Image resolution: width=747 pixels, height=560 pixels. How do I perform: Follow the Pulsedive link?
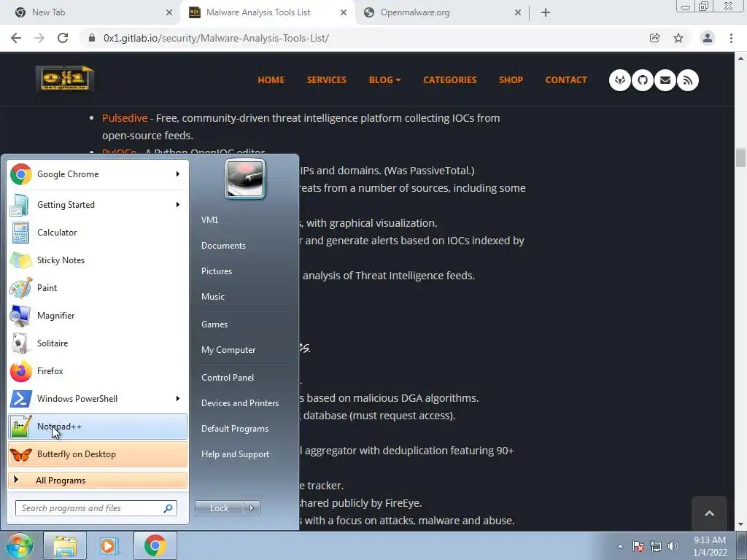point(125,118)
